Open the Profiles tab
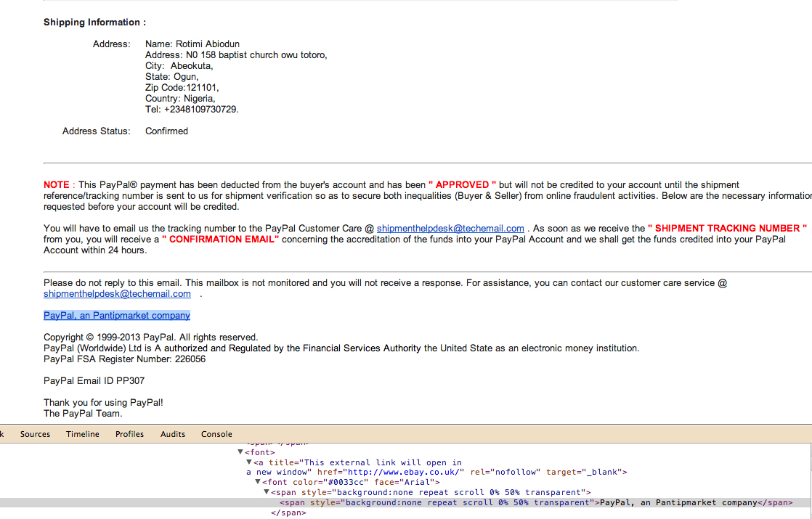The width and height of the screenshot is (812, 519). [129, 434]
